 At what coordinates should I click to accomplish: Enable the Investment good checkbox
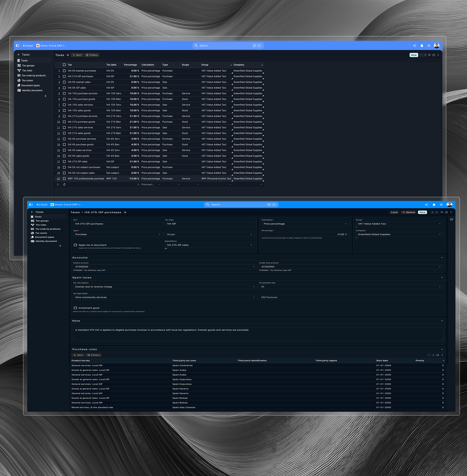point(75,308)
